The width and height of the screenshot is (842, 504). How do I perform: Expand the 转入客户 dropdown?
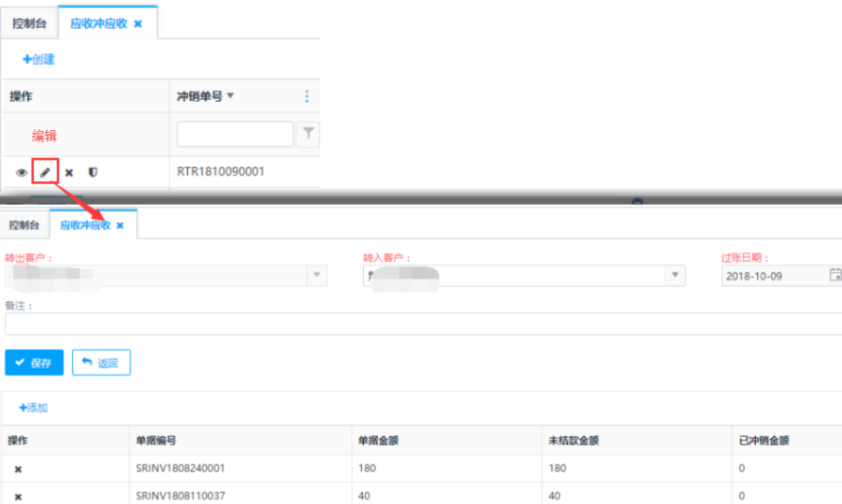(674, 276)
